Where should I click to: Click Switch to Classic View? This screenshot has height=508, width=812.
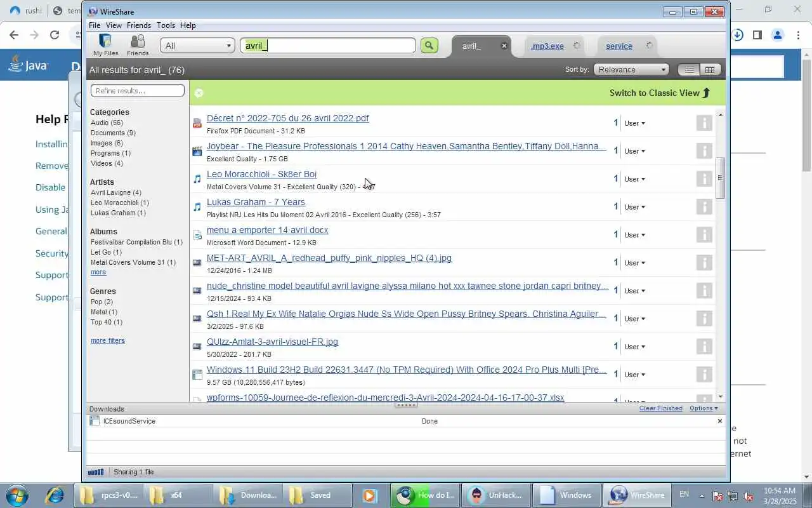point(660,93)
